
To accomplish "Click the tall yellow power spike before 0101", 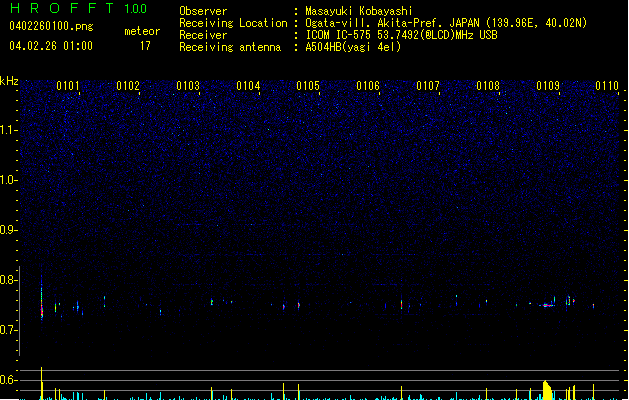I will point(42,383).
